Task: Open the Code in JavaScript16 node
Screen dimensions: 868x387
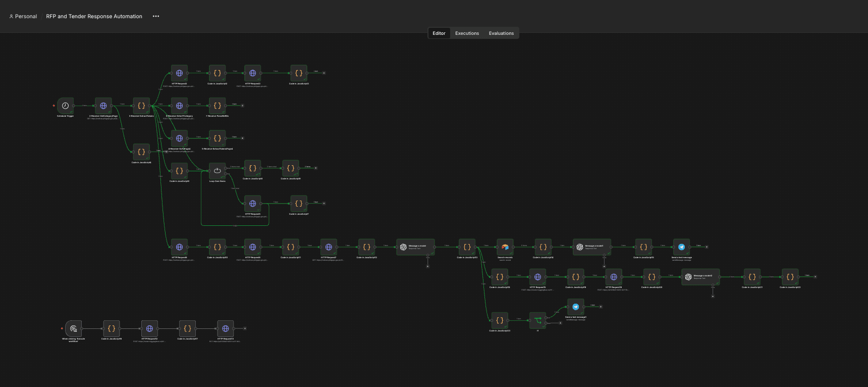Action: pyautogui.click(x=112, y=328)
